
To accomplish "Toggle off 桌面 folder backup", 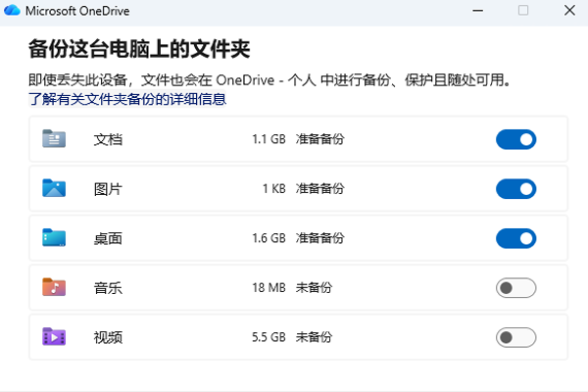I will [516, 238].
